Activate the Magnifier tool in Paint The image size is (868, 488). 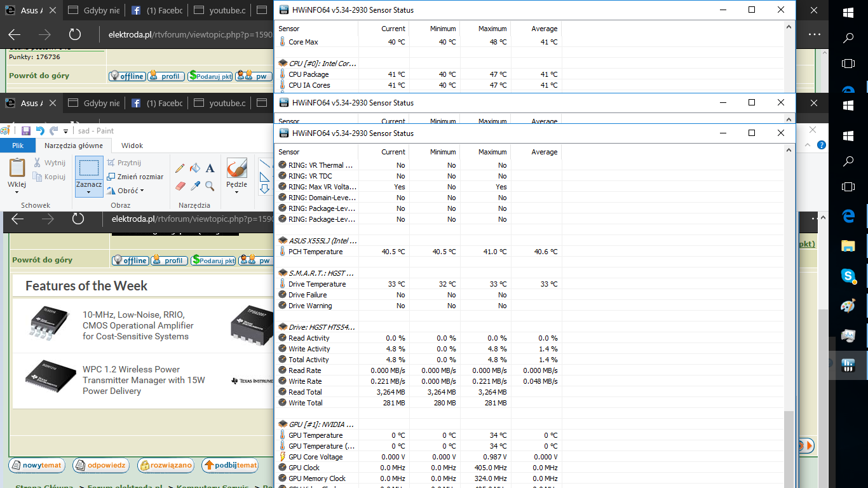pyautogui.click(x=210, y=186)
